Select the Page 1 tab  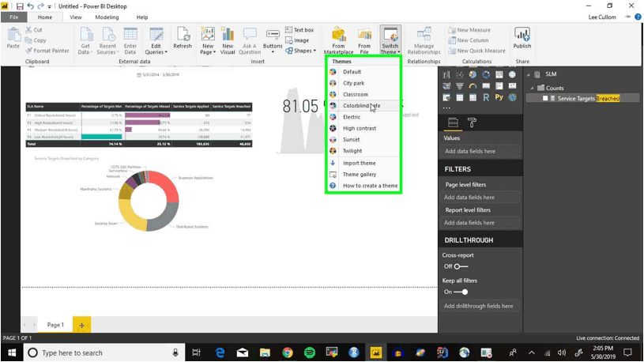point(55,325)
